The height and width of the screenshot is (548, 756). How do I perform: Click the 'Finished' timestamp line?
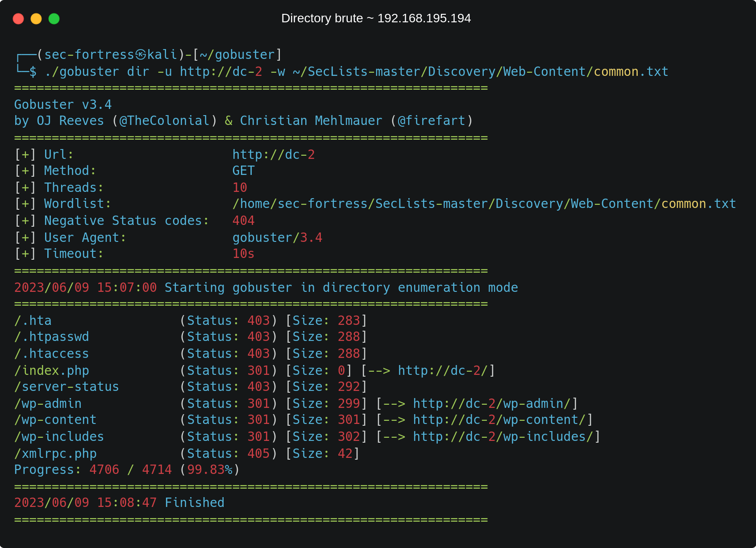[119, 502]
